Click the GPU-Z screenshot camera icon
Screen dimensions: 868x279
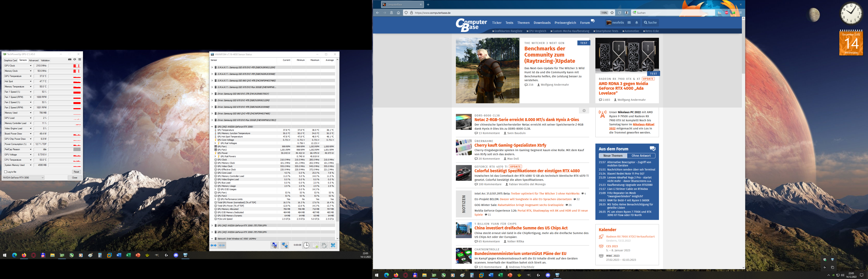[x=70, y=59]
